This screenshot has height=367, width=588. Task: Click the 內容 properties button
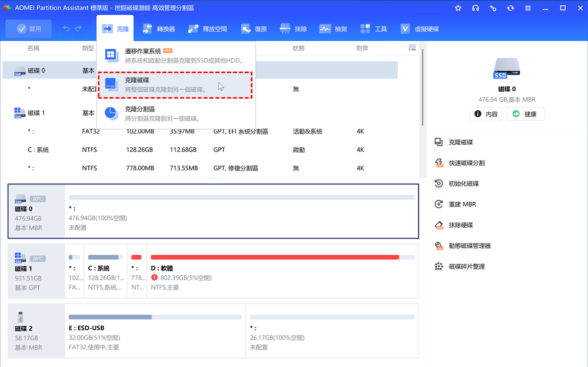pyautogui.click(x=486, y=114)
